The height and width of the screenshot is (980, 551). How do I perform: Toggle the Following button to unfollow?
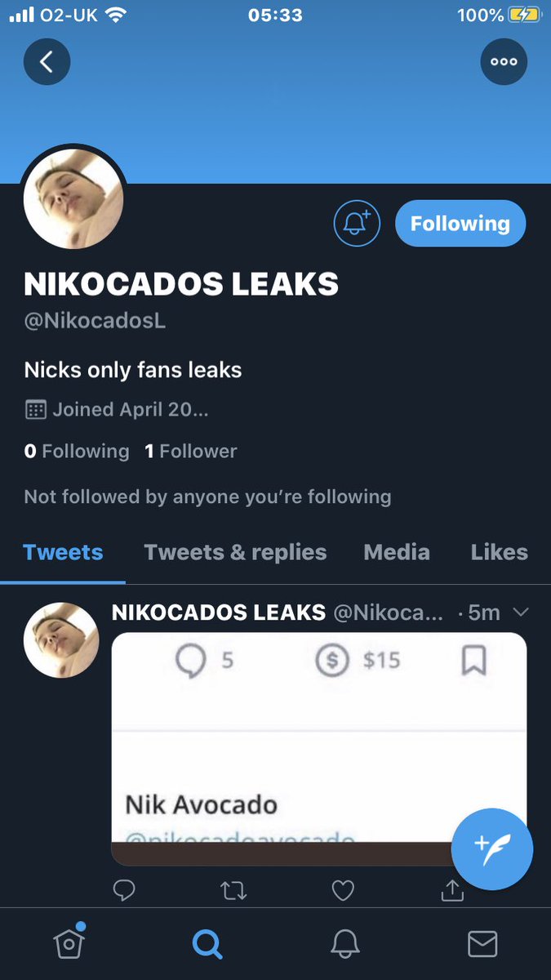460,223
